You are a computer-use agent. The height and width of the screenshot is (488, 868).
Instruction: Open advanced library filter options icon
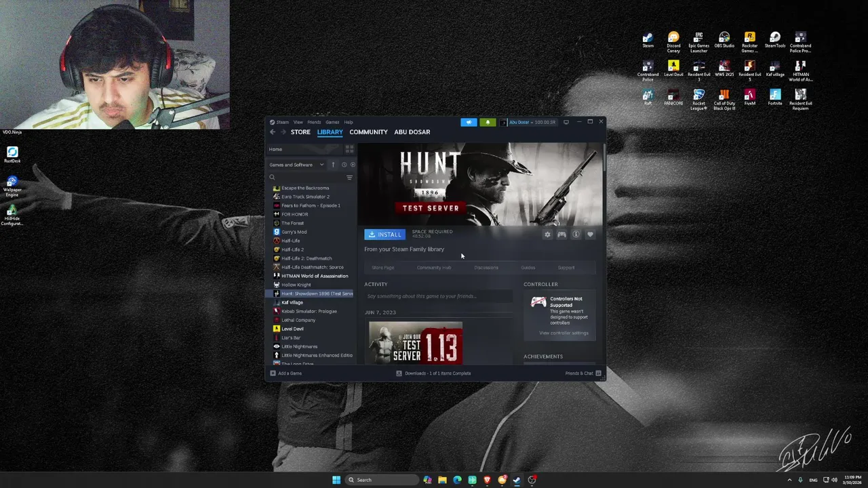(349, 178)
